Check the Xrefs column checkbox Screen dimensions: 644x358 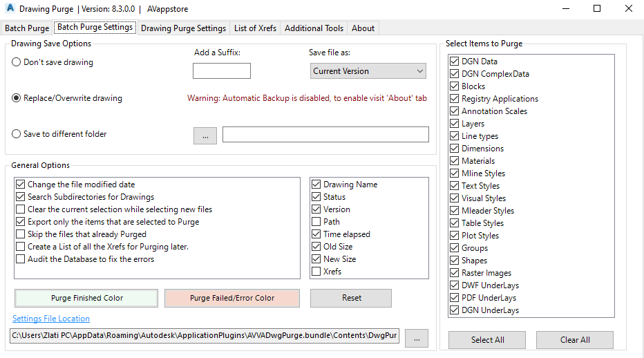[316, 272]
